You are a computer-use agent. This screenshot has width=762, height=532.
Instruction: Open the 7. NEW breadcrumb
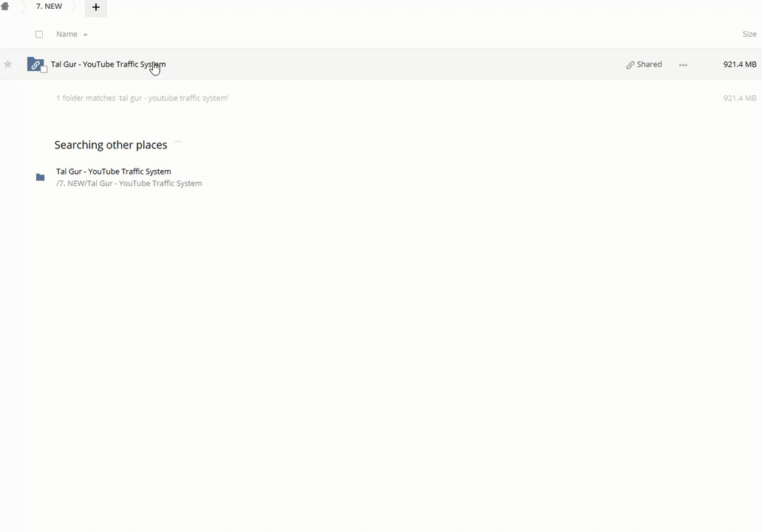pyautogui.click(x=49, y=7)
